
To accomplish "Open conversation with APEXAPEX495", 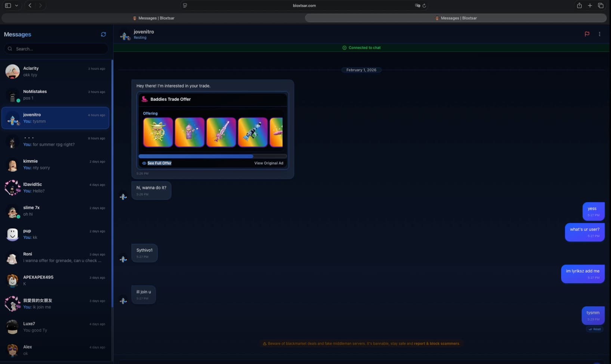I will [x=55, y=280].
